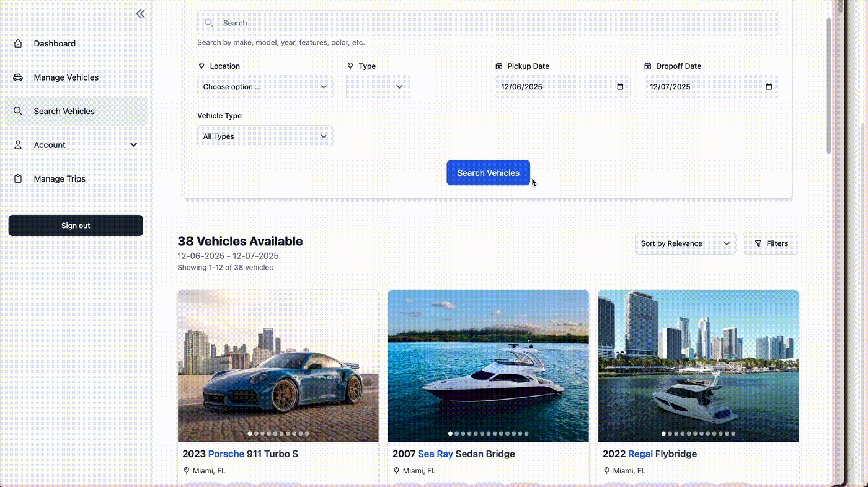Go to Search Vehicles in sidebar
Image resolution: width=868 pixels, height=487 pixels.
click(64, 112)
